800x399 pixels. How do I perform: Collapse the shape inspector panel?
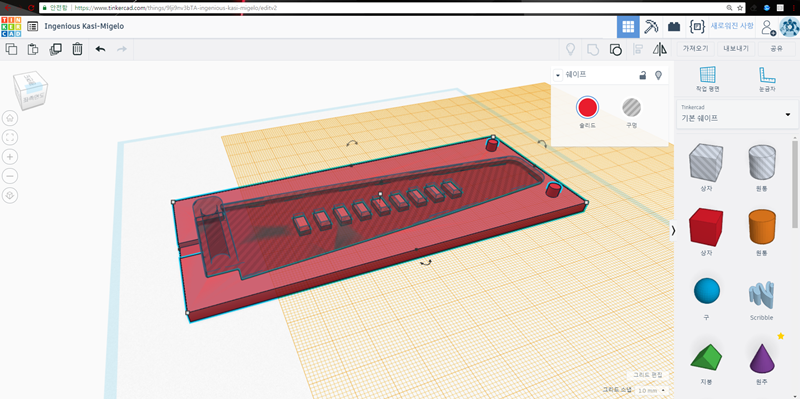[x=558, y=76]
